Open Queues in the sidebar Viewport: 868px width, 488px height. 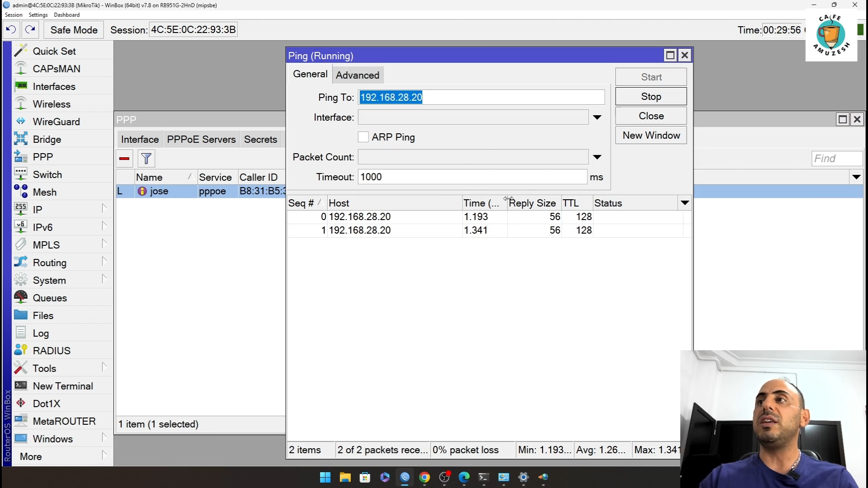tap(63, 298)
